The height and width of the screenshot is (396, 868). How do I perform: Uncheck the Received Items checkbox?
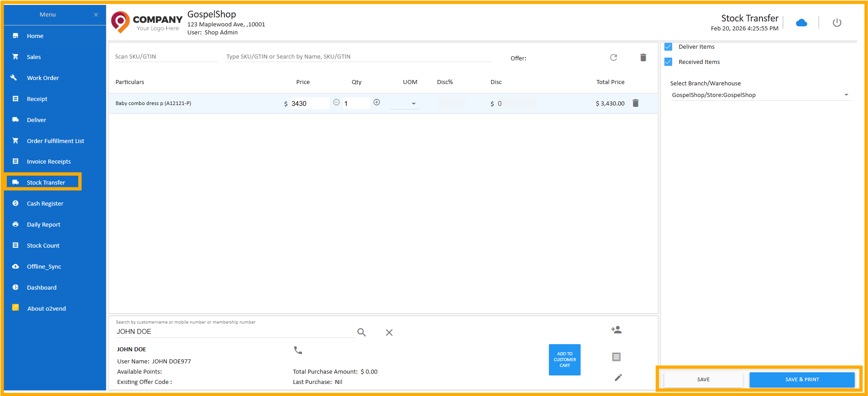point(668,62)
